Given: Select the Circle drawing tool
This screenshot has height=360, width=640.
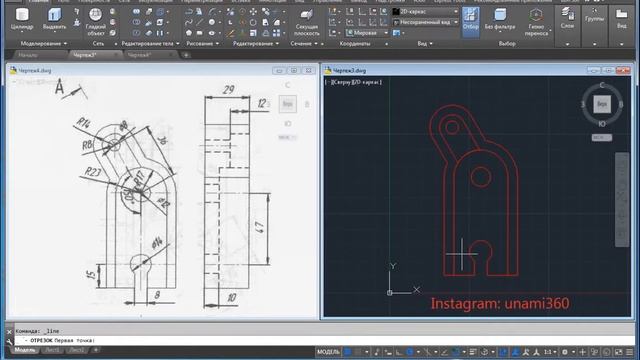Looking at the screenshot, I should pyautogui.click(x=212, y=22).
